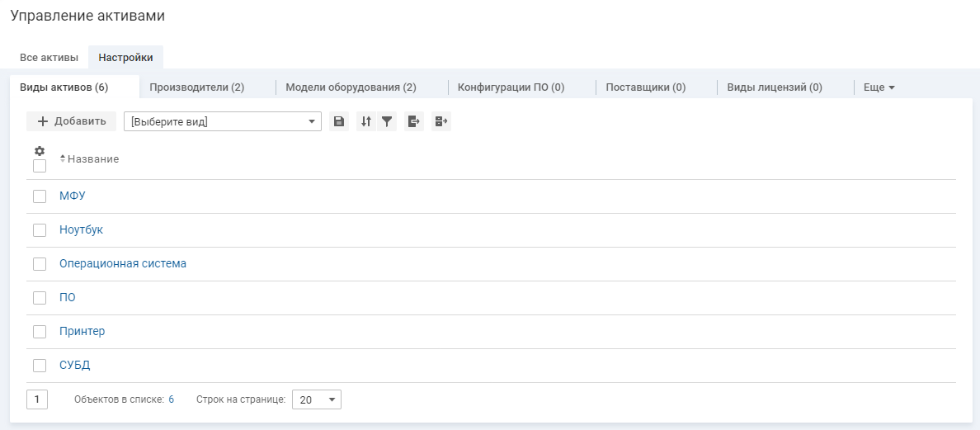The height and width of the screenshot is (430, 980).
Task: Tick the checkbox beside СУБД
Action: tap(40, 366)
